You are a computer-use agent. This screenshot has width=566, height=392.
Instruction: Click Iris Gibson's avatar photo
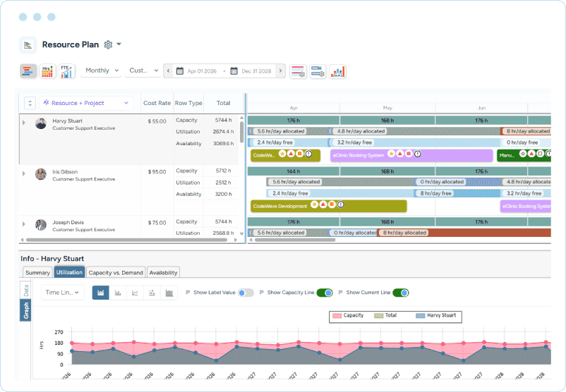41,174
